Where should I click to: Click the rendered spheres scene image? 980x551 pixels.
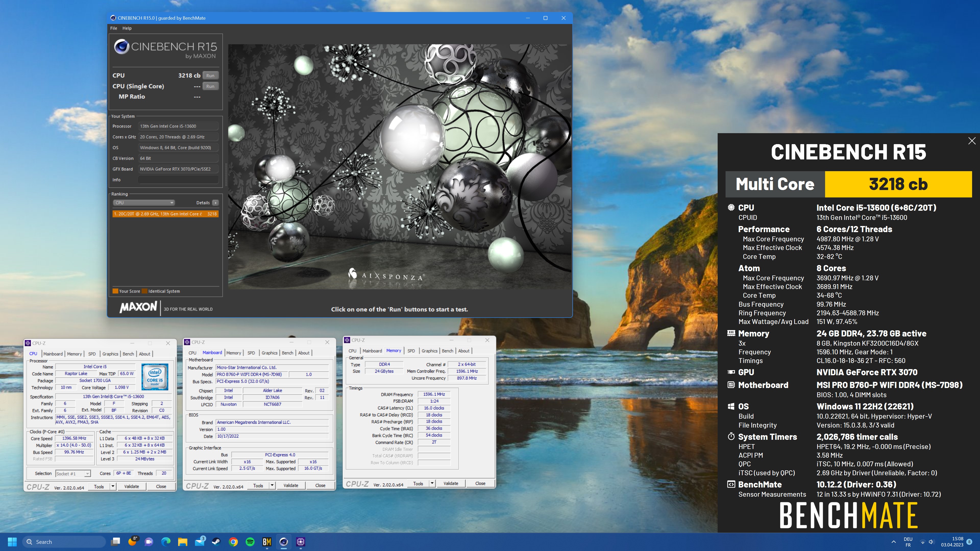click(399, 167)
